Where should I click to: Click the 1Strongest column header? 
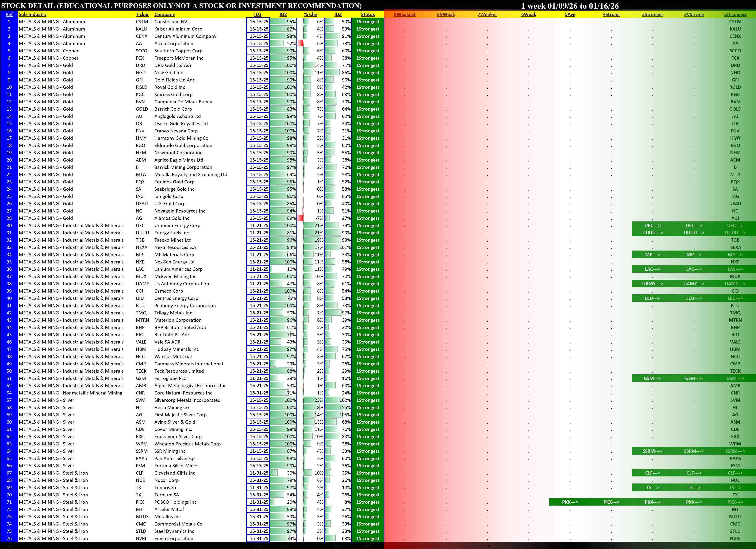[735, 14]
